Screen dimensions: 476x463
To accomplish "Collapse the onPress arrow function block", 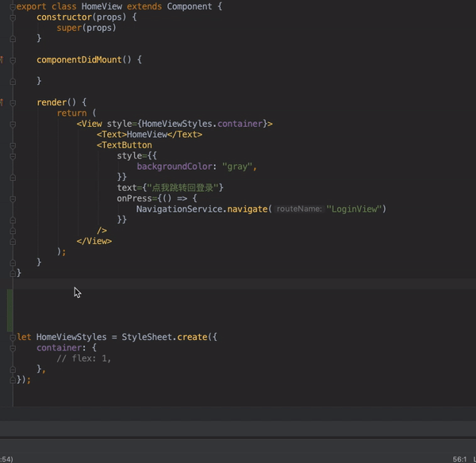I will 13,199.
